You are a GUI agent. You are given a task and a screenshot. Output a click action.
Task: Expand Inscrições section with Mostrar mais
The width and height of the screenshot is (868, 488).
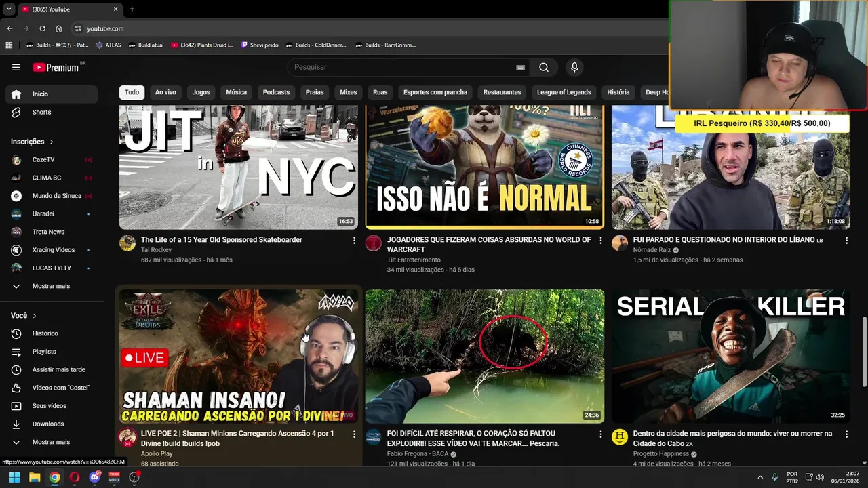point(52,286)
